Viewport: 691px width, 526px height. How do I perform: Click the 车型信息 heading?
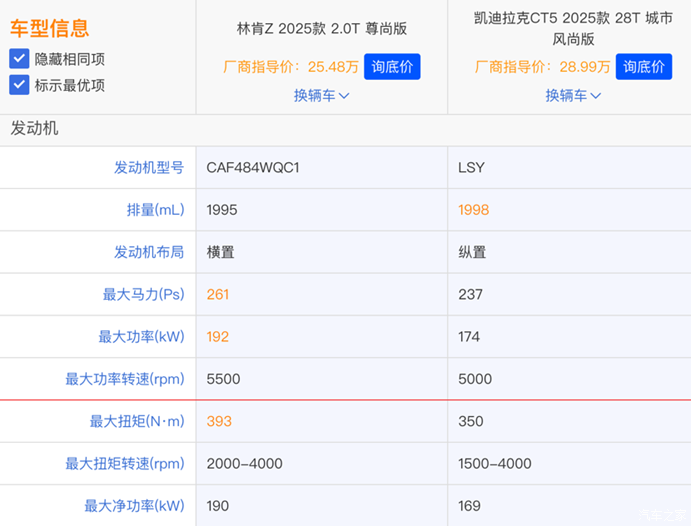pos(49,28)
